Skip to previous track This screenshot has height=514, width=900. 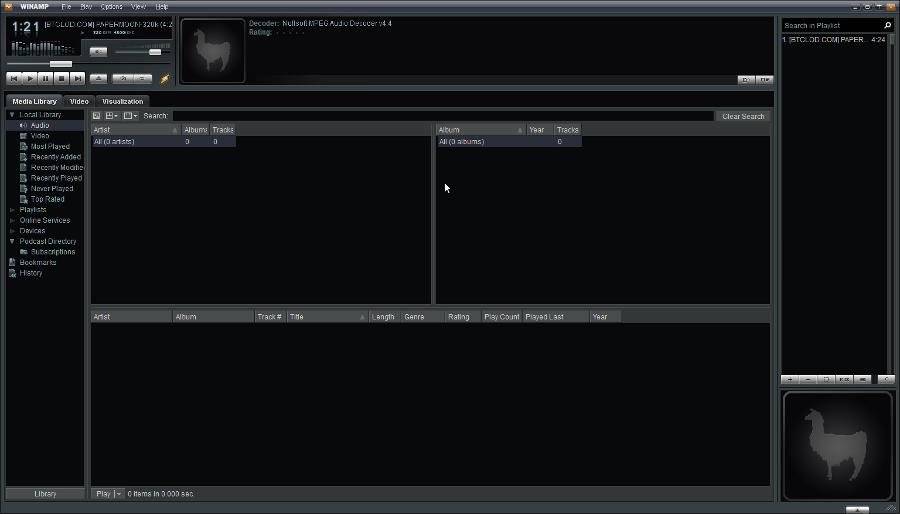[14, 79]
